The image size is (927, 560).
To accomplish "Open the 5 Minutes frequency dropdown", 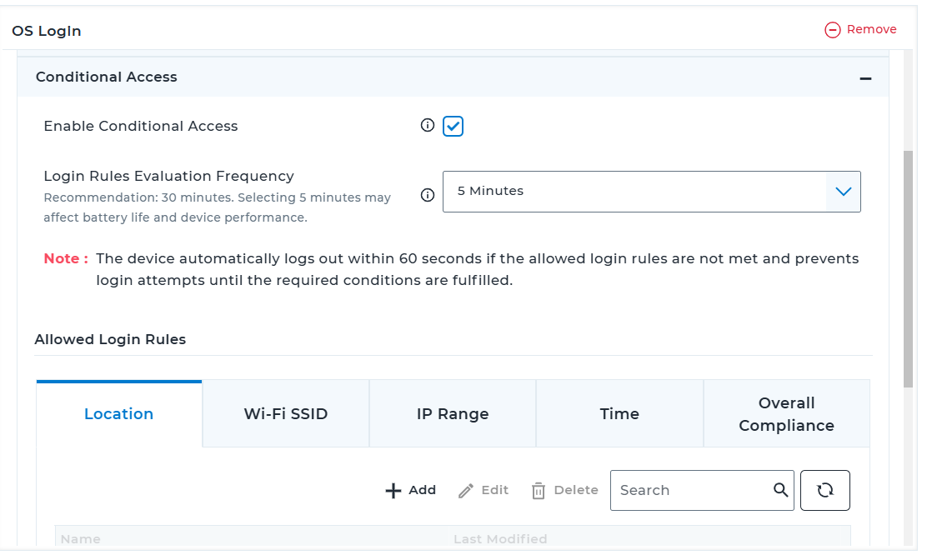I will point(651,192).
